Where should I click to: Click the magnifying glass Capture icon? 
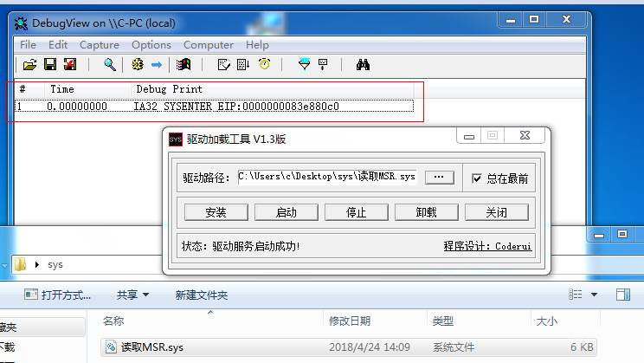coord(110,64)
